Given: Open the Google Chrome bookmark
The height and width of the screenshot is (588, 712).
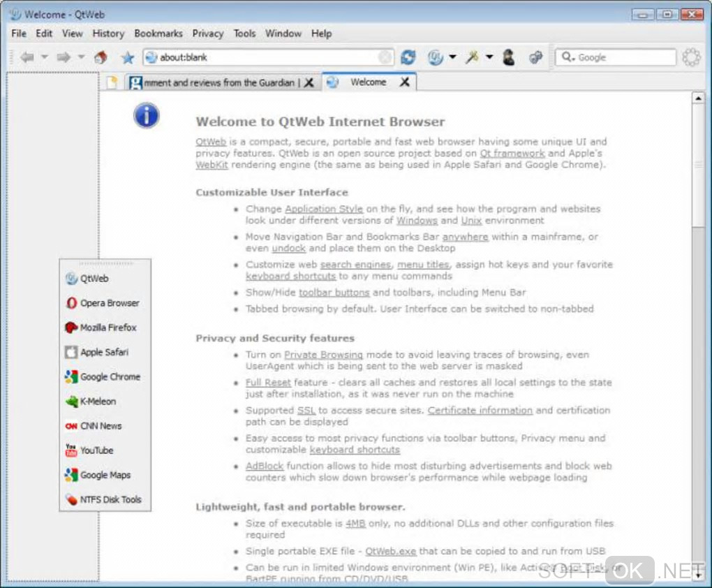Looking at the screenshot, I should click(103, 376).
